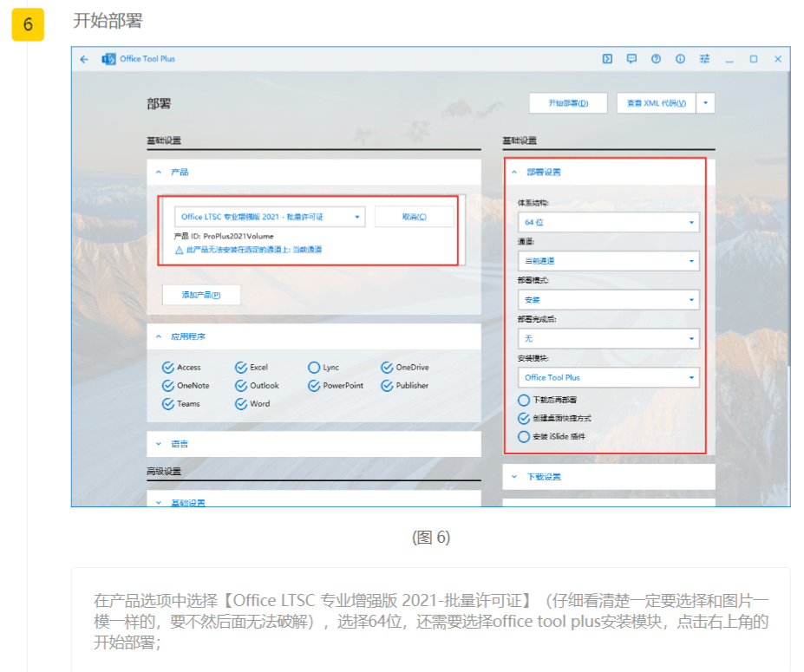
Task: Toggle the PowerPoint application checkbox
Action: 314,386
